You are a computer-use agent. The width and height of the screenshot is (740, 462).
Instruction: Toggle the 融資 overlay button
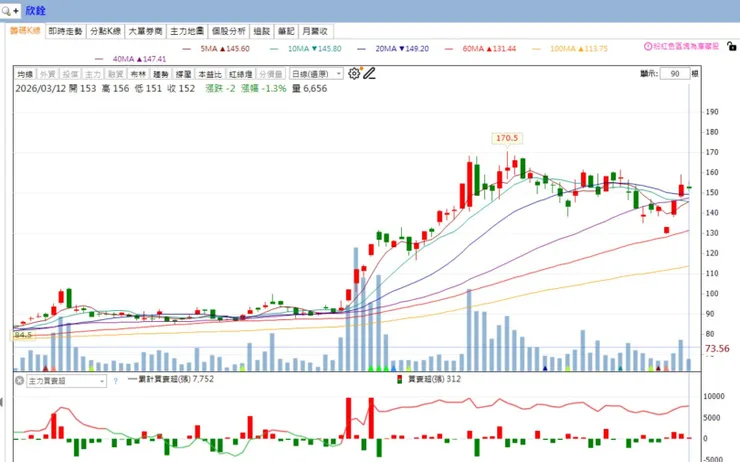116,74
